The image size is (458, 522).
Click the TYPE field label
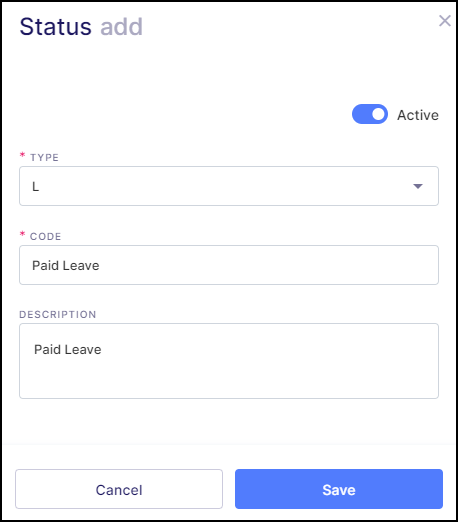[44, 157]
